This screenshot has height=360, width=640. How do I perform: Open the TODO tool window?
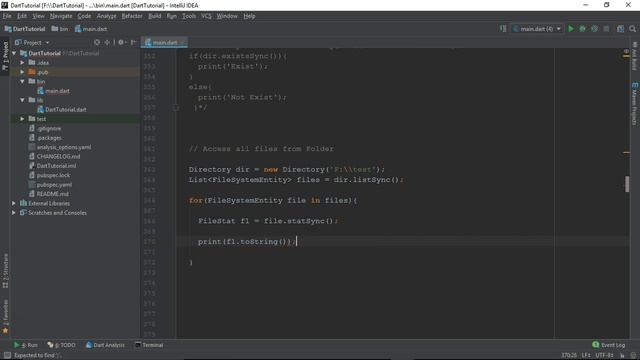[x=61, y=345]
